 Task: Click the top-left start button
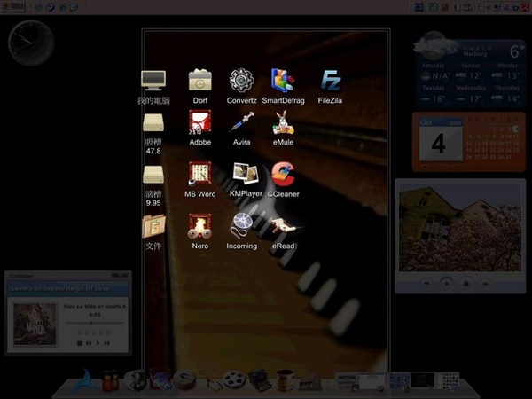click(x=13, y=7)
